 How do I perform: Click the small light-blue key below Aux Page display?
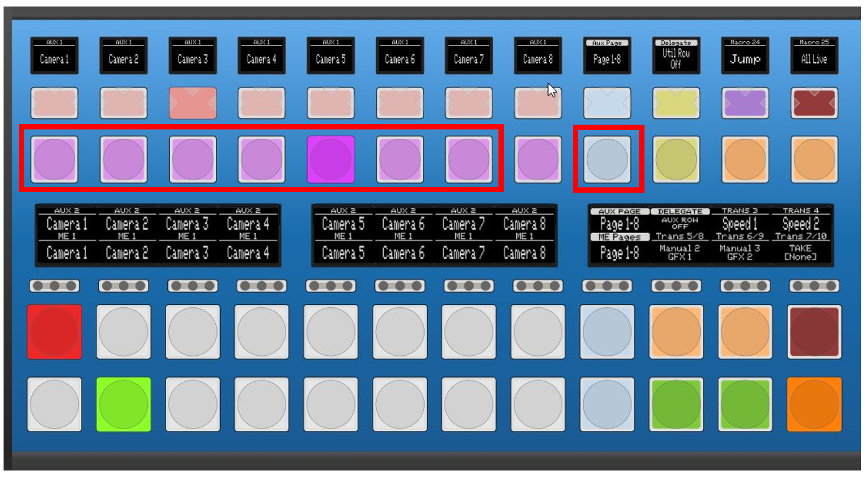[607, 103]
